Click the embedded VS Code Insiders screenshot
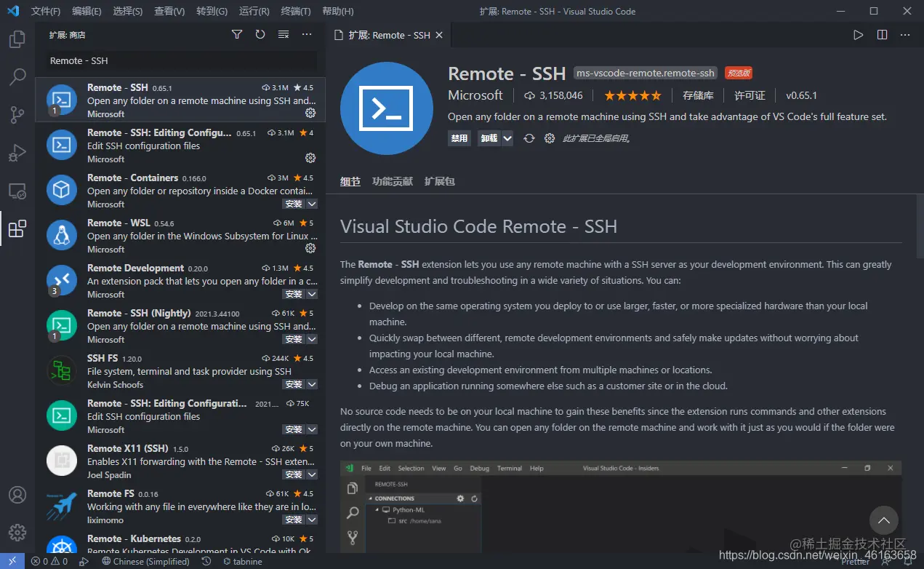 pyautogui.click(x=621, y=506)
